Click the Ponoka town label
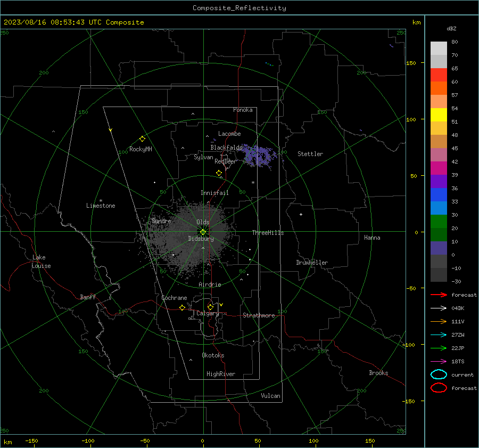The width and height of the screenshot is (479, 448). pos(243,110)
